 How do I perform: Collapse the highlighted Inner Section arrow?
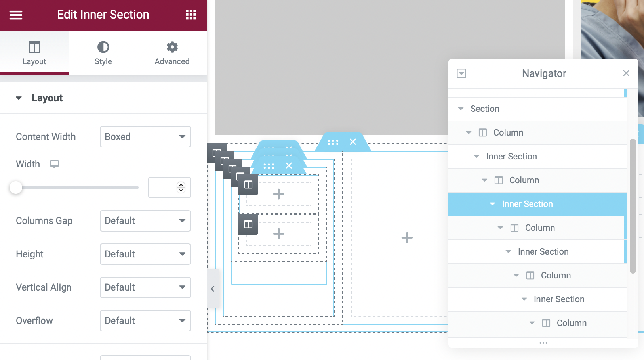(492, 204)
